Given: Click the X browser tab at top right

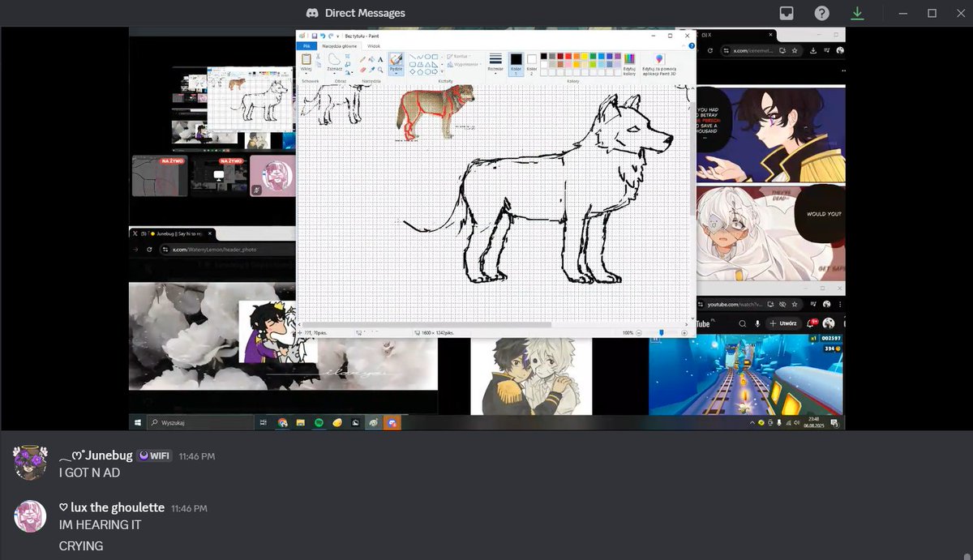Looking at the screenshot, I should tap(736, 35).
